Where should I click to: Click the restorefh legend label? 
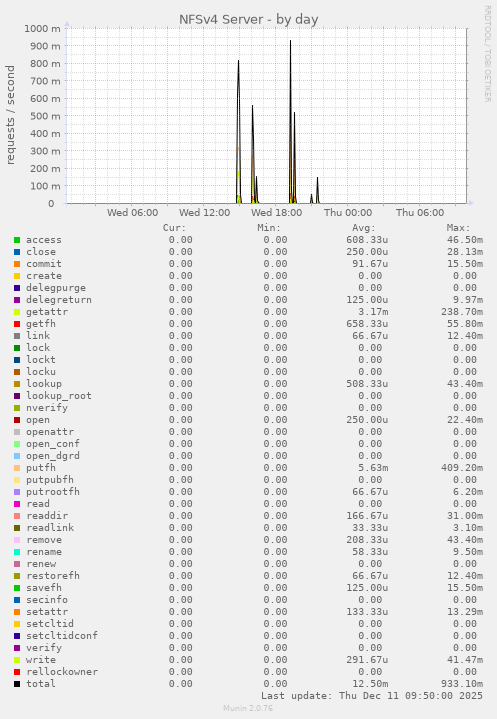[x=53, y=575]
